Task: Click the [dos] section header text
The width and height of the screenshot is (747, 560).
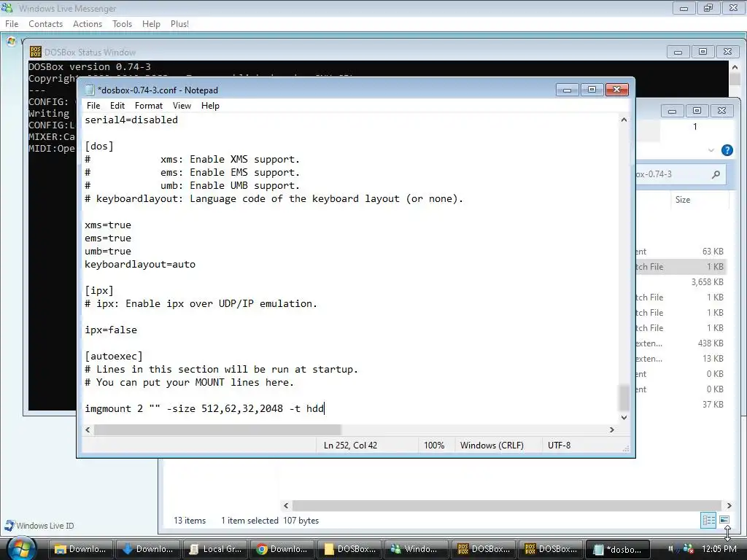Action: click(x=99, y=146)
